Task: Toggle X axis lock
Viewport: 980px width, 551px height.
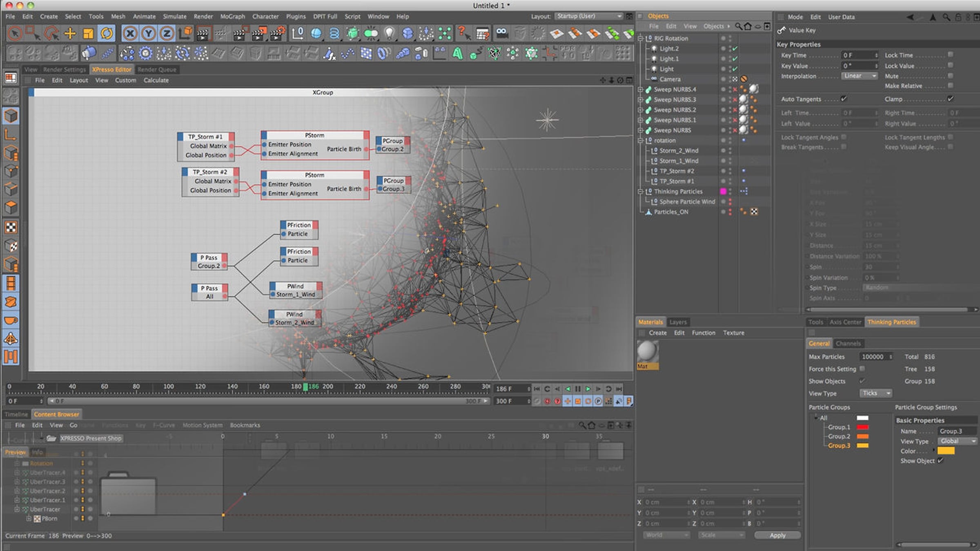Action: tap(130, 33)
